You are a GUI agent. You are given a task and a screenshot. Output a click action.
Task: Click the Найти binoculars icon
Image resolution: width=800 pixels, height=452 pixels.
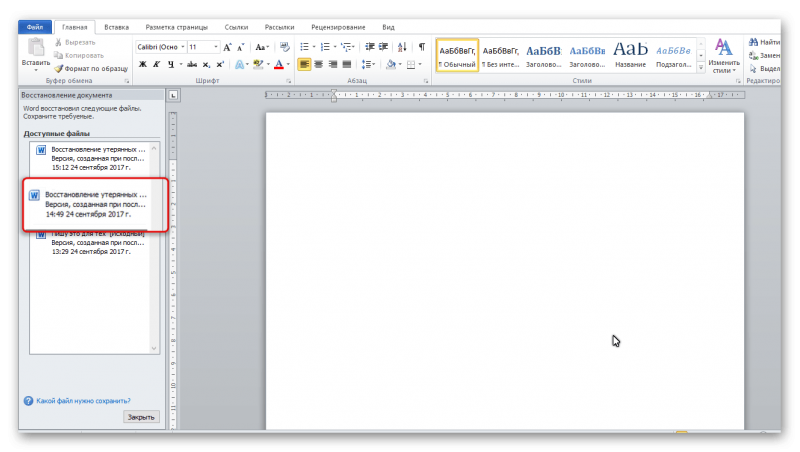(x=754, y=42)
